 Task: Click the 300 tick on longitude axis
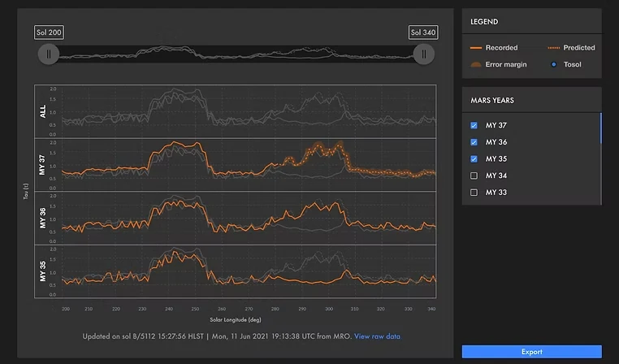tap(329, 309)
